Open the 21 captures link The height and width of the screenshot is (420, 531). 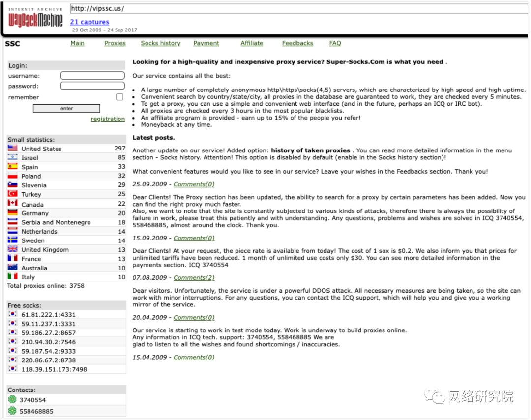point(89,22)
